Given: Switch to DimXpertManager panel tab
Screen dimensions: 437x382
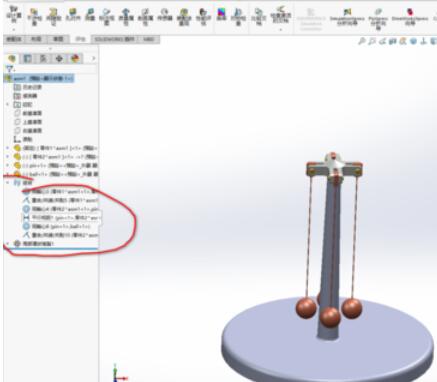Looking at the screenshot, I should (59, 59).
